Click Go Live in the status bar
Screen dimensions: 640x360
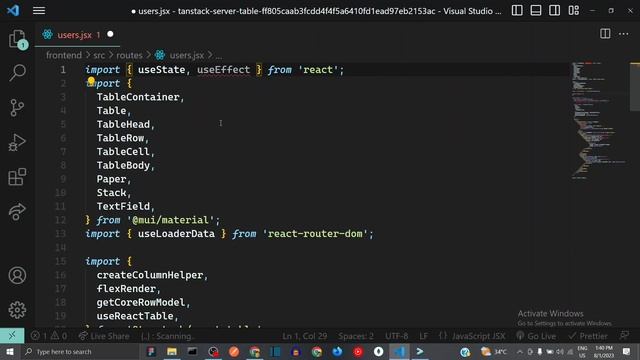(x=536, y=336)
